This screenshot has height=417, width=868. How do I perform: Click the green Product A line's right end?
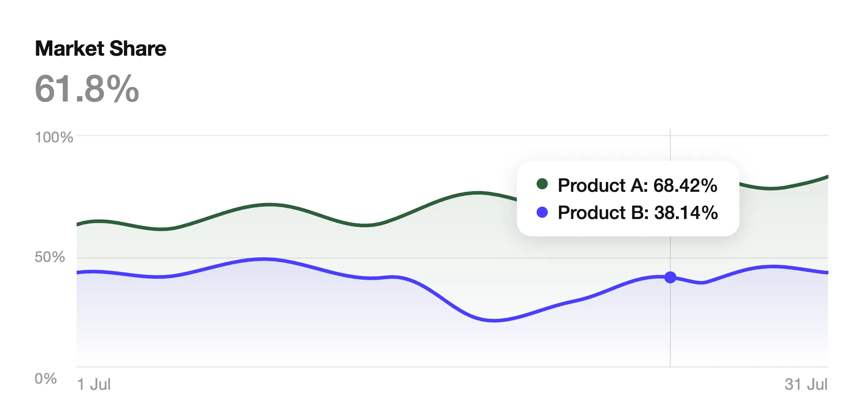pyautogui.click(x=826, y=177)
